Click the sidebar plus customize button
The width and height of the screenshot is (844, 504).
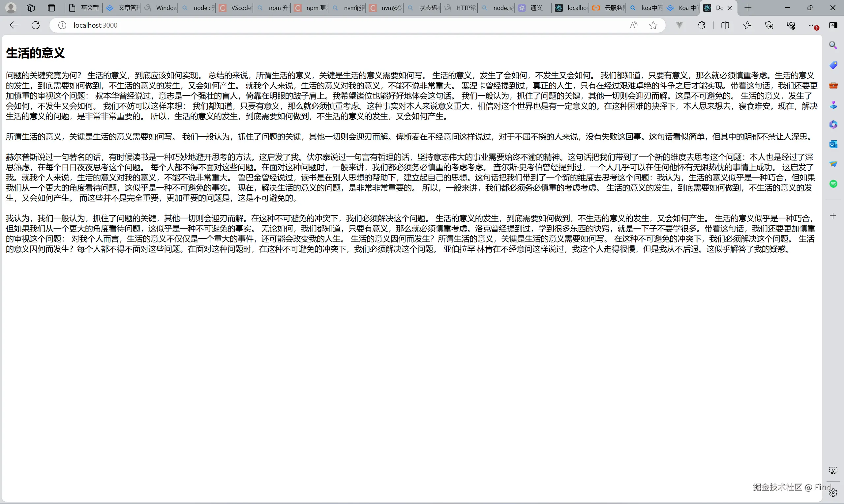(x=833, y=216)
